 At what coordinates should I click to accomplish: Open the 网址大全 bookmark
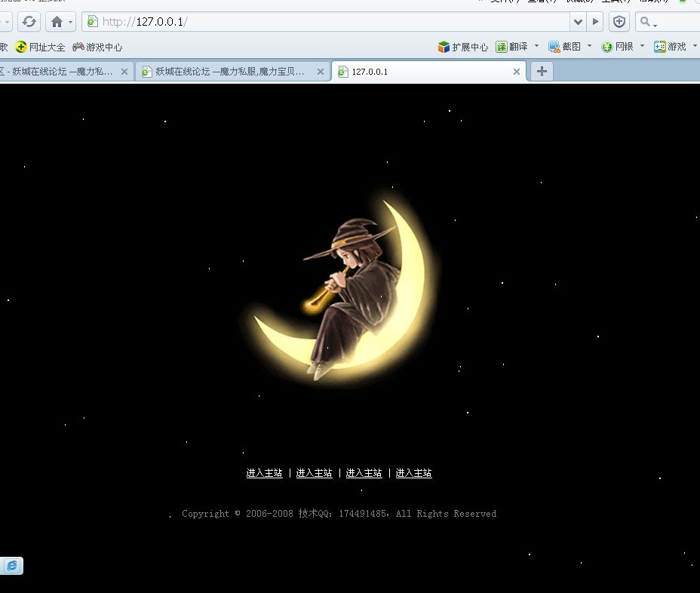41,47
